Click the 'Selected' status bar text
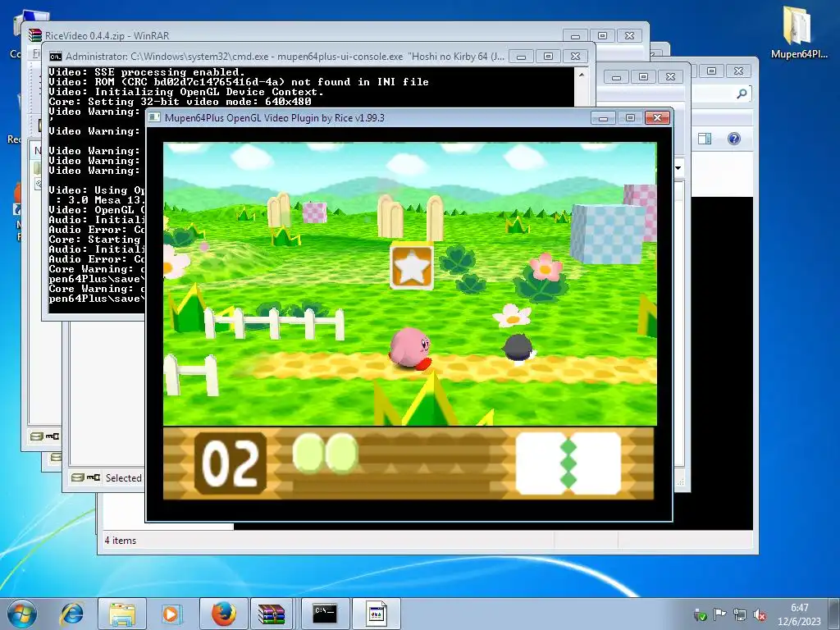Viewport: 840px width, 630px height. click(124, 477)
